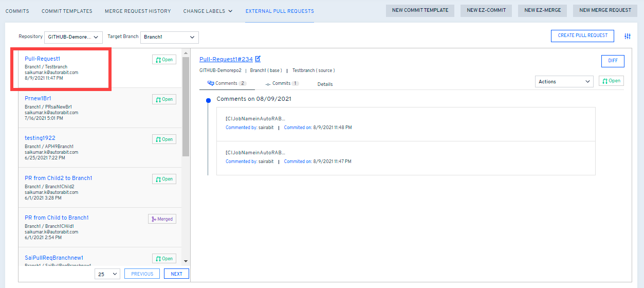Click the Open badge for Prnew1Br1

[x=164, y=99]
